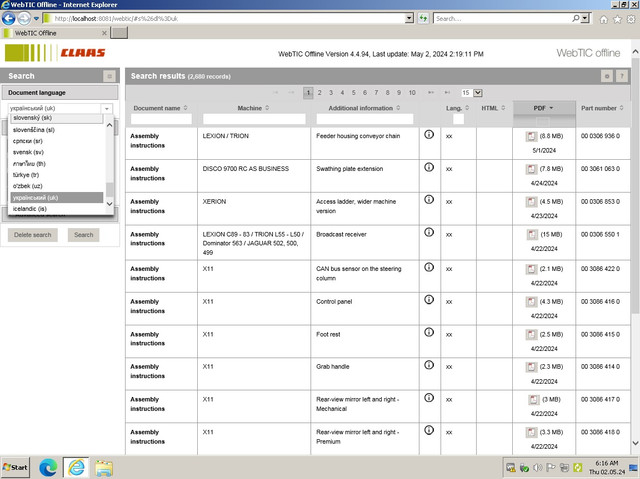Open search results settings gear

pyautogui.click(x=607, y=76)
